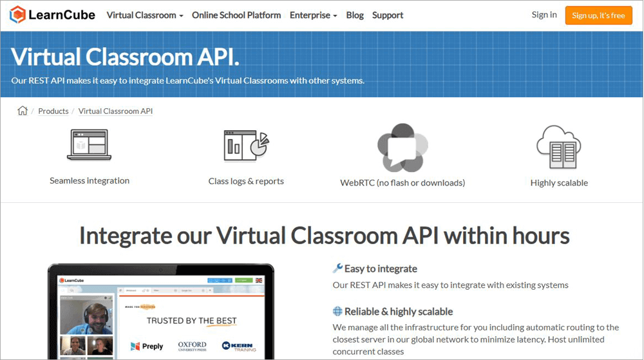Select the Products breadcrumb link
Screen dimensions: 644x360
point(53,111)
